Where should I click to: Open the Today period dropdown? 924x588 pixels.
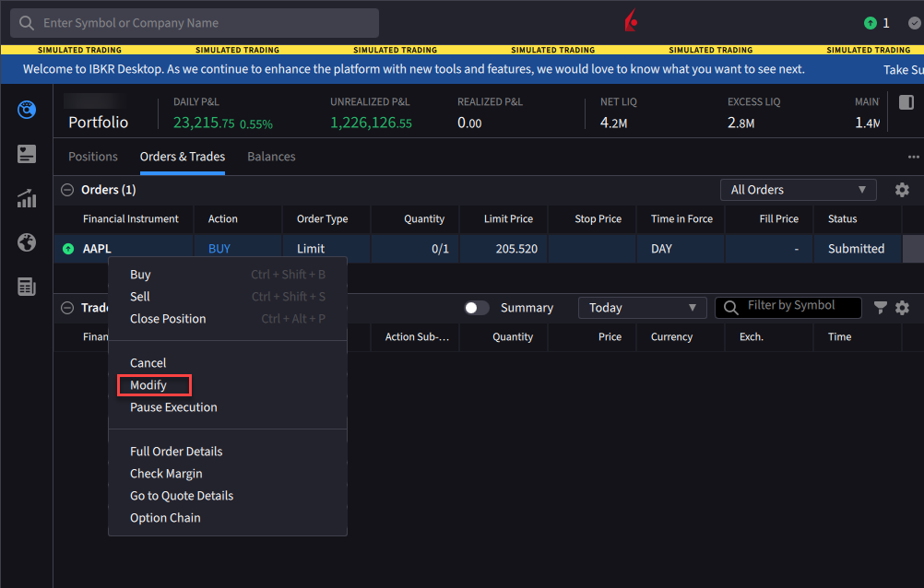(643, 308)
